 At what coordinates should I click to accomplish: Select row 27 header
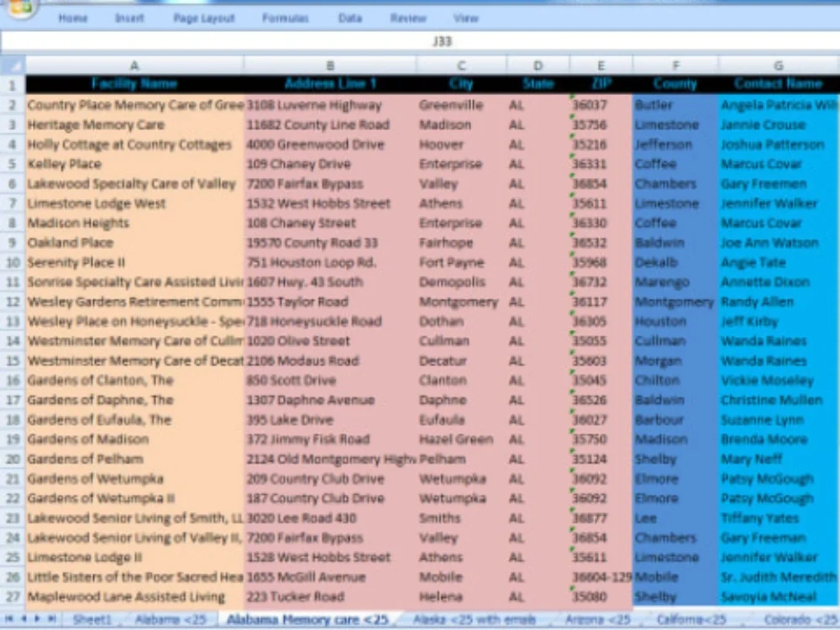click(x=13, y=596)
